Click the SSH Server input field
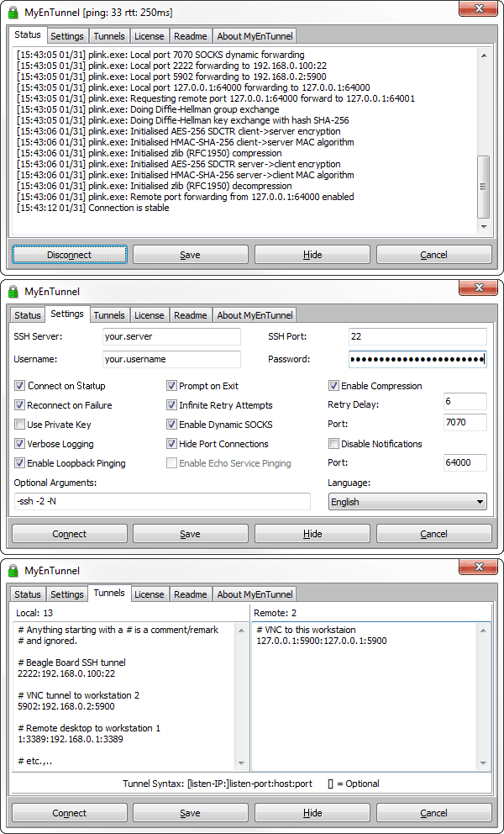 click(171, 336)
